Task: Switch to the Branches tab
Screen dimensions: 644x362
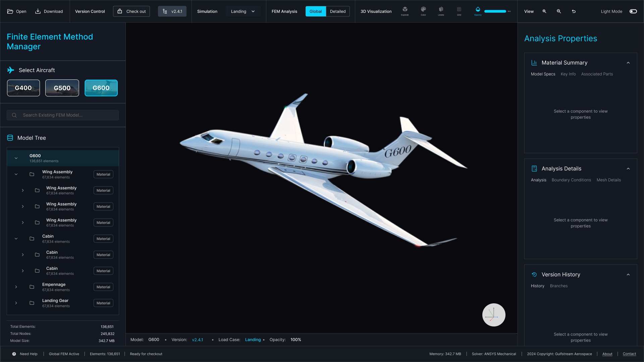Action: click(558, 286)
